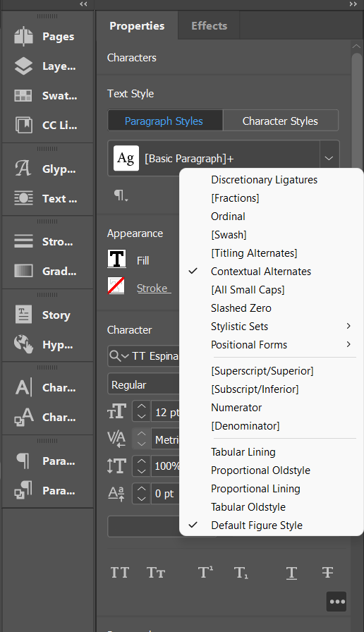Open the Stroke link
Screen dimensions: 364x632
(x=153, y=288)
